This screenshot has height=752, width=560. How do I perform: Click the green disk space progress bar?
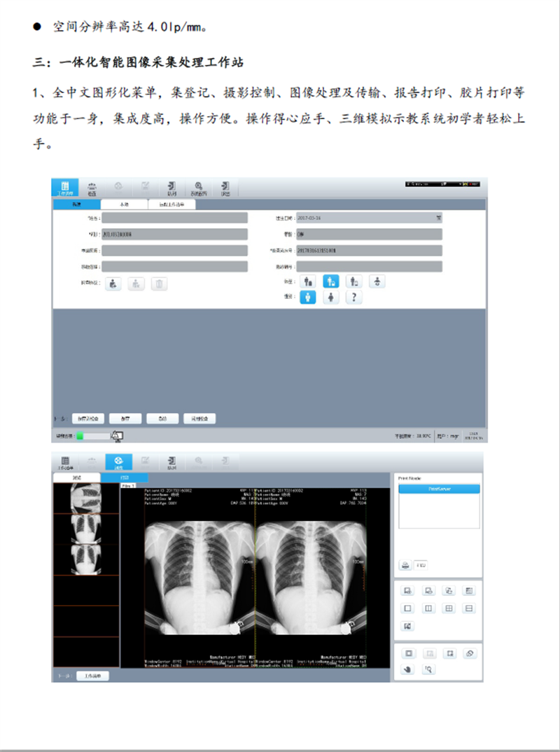point(93,436)
